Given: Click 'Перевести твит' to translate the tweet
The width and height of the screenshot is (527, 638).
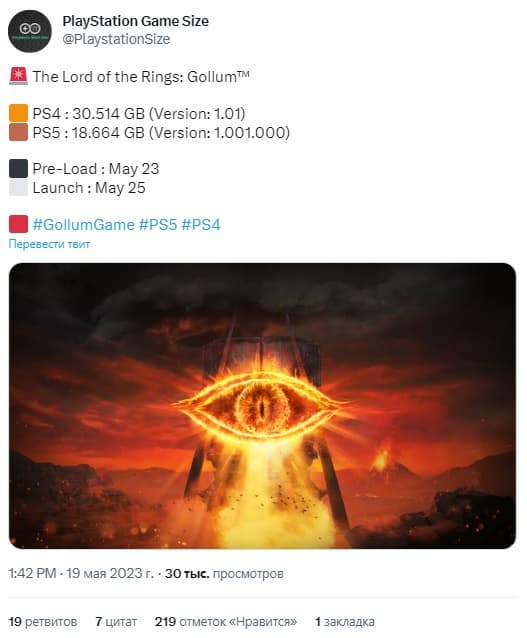Looking at the screenshot, I should pyautogui.click(x=49, y=244).
